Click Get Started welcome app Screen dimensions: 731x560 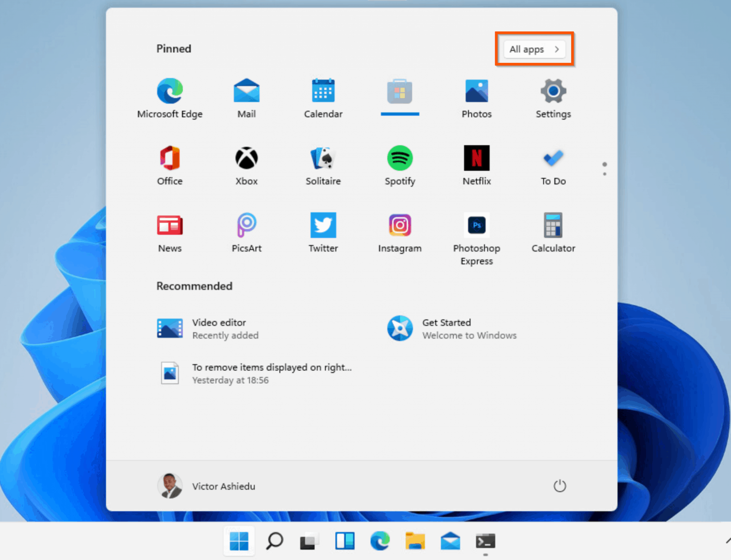click(448, 328)
